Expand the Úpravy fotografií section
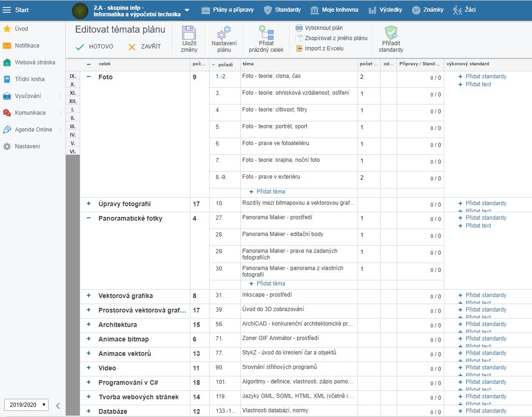This screenshot has width=532, height=417. 89,204
